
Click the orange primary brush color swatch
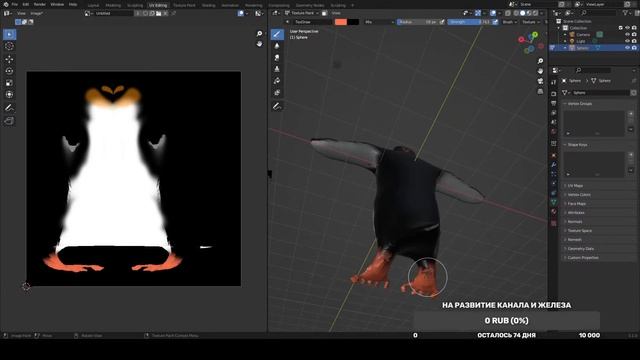point(340,22)
